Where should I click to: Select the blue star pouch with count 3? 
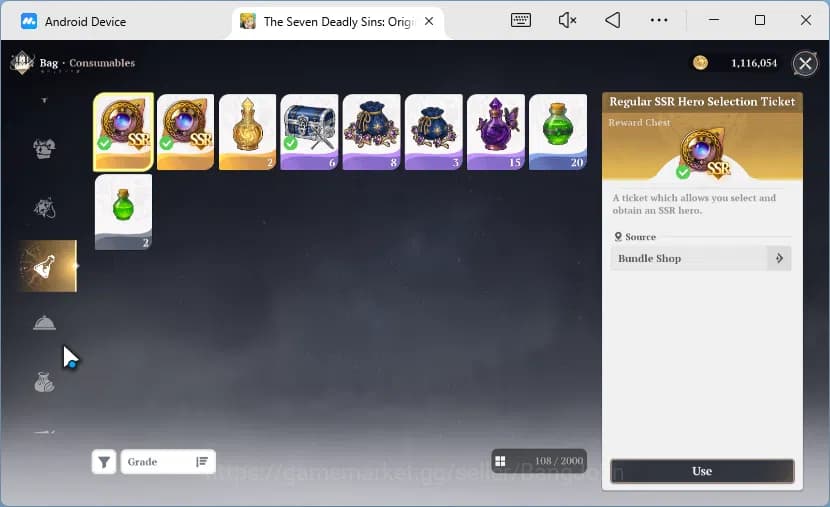click(434, 132)
